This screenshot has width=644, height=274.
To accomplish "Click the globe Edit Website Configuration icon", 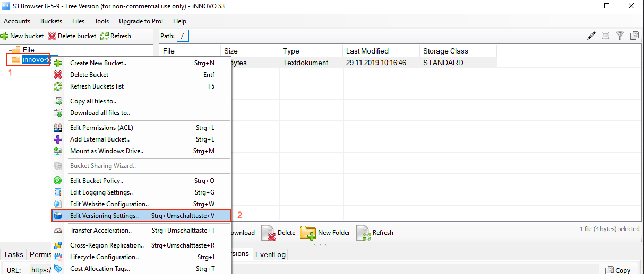I will click(58, 204).
